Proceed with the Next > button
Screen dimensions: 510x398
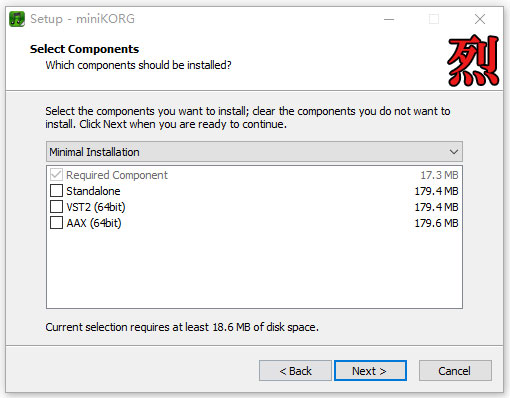coord(370,371)
